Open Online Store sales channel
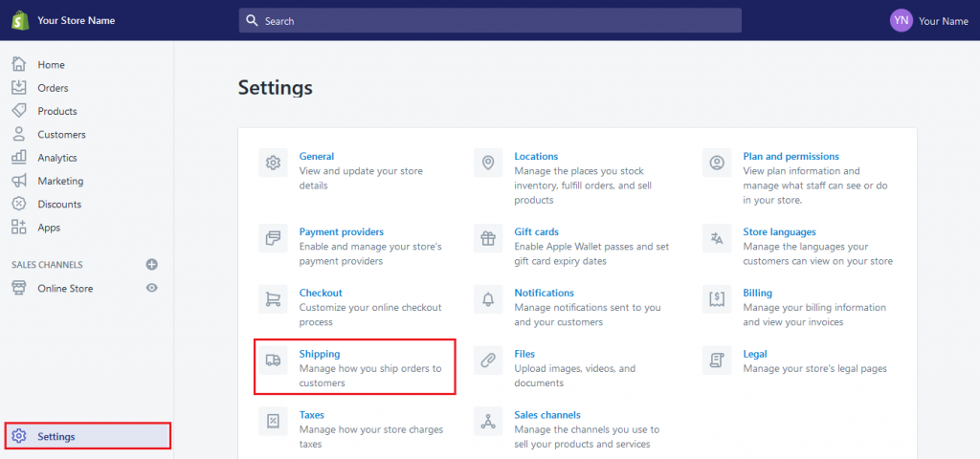Image resolution: width=980 pixels, height=459 pixels. coord(65,289)
